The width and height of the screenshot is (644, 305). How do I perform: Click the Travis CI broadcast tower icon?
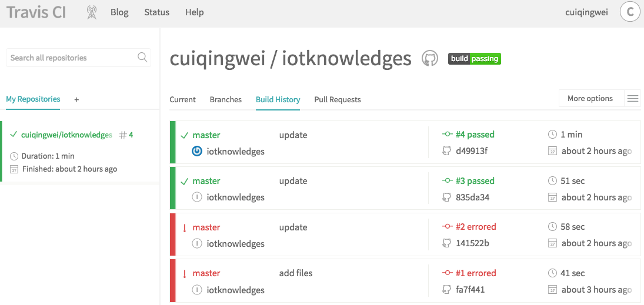91,12
